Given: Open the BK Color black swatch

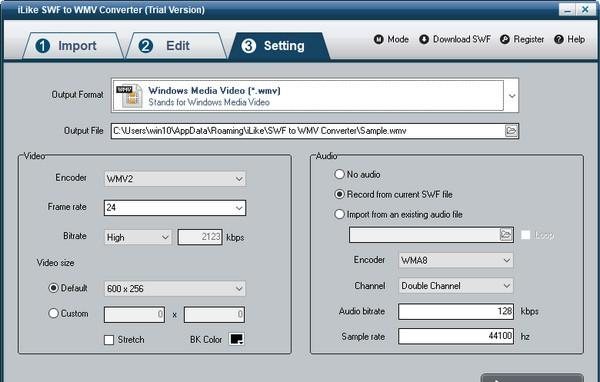Looking at the screenshot, I should pos(236,339).
